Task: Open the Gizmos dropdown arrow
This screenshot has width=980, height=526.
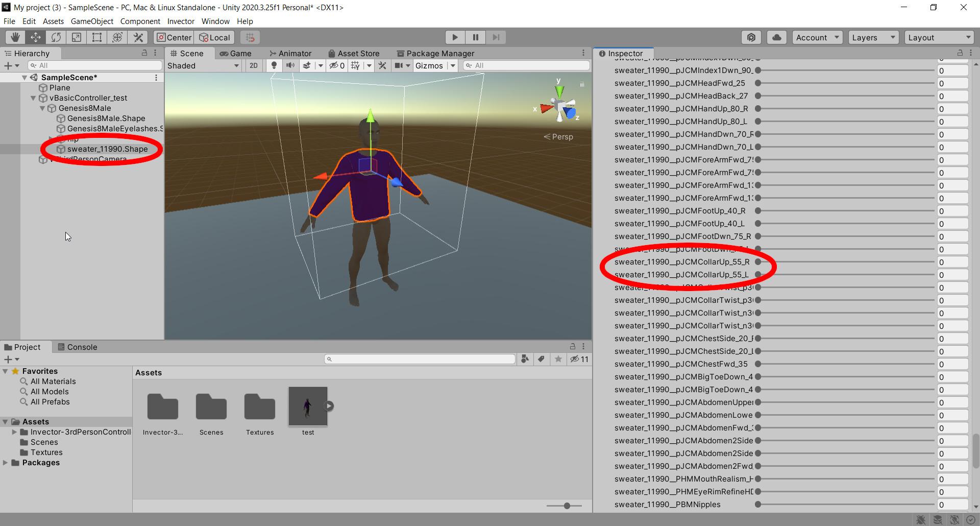Action: (453, 65)
